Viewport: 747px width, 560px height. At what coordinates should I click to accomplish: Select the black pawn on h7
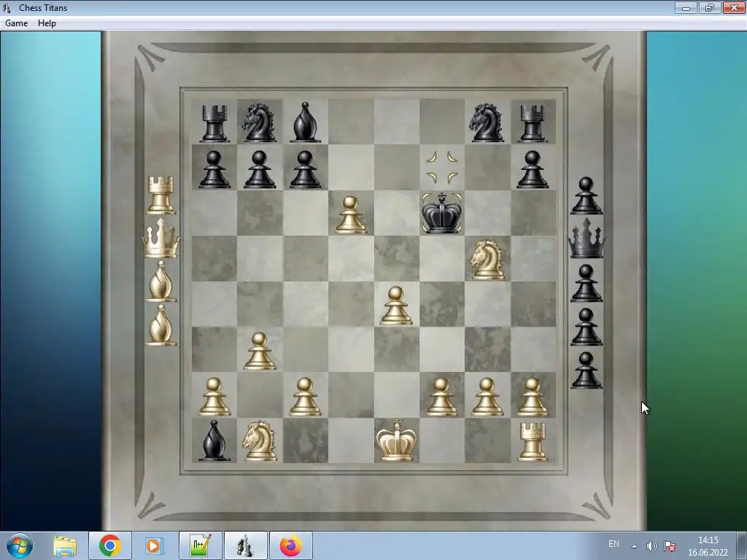(x=532, y=169)
